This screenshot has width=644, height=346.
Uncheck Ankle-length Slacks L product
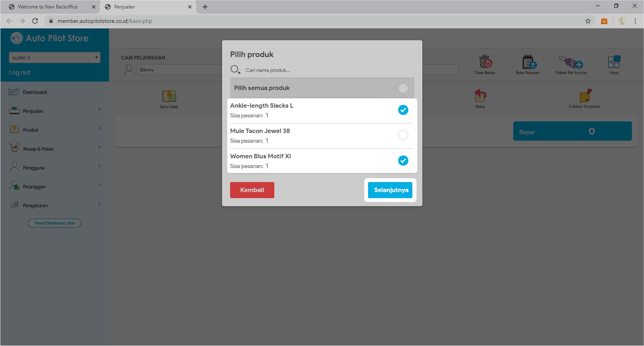tap(403, 110)
